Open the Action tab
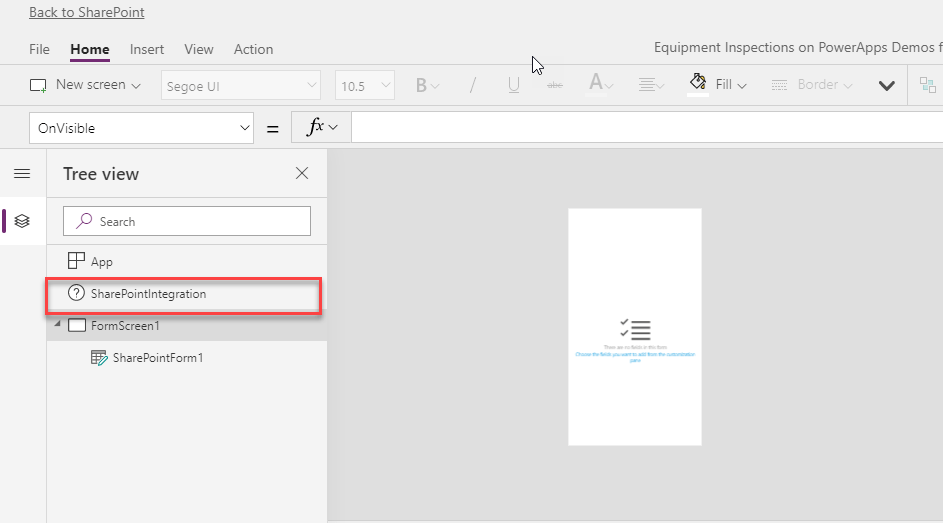 [x=253, y=49]
